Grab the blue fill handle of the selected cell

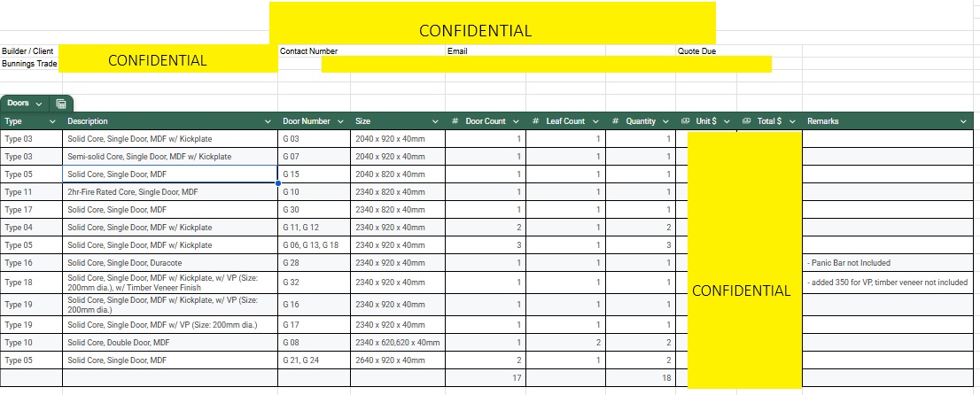click(277, 183)
